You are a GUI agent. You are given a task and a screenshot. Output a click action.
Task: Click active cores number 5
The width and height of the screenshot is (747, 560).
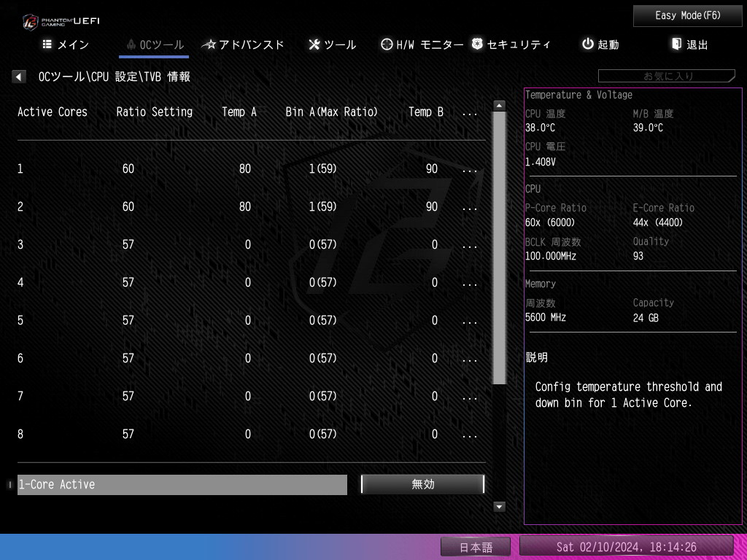coord(20,321)
